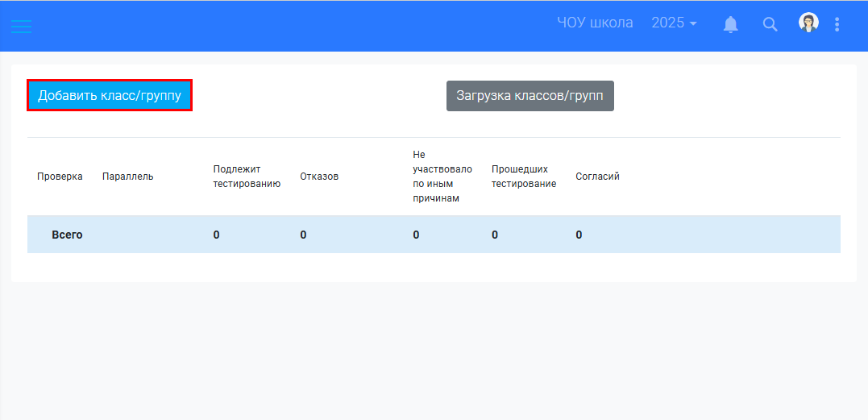The height and width of the screenshot is (420, 868).
Task: Open the notifications bell
Action: coord(730,24)
